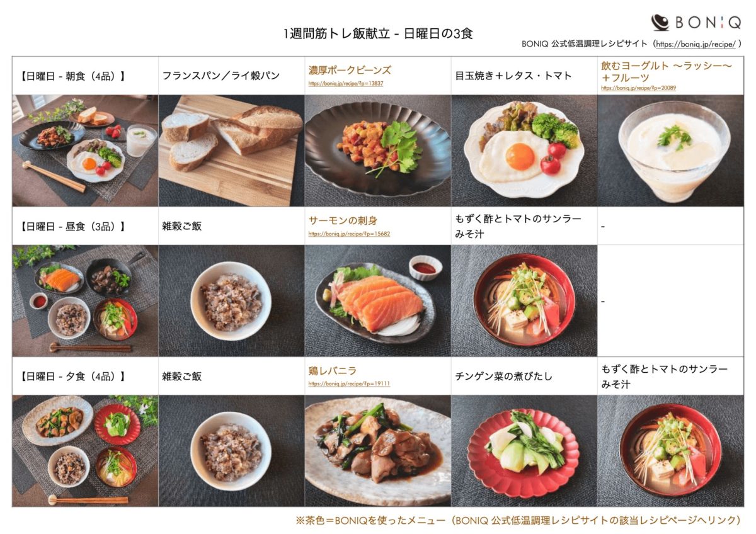Select the yogurt lassi glass photo
The height and width of the screenshot is (534, 756).
click(670, 151)
